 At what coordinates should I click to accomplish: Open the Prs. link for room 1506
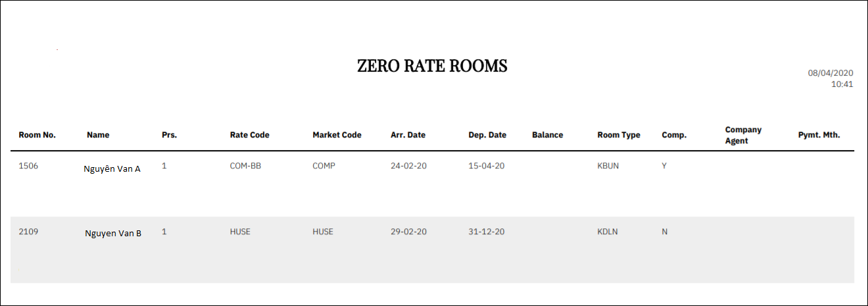(164, 166)
